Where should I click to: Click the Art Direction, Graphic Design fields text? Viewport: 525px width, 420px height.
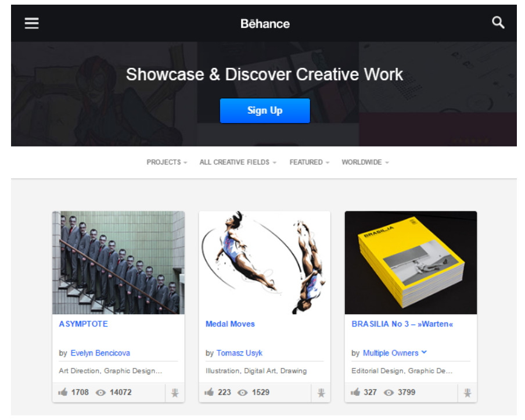tap(110, 371)
